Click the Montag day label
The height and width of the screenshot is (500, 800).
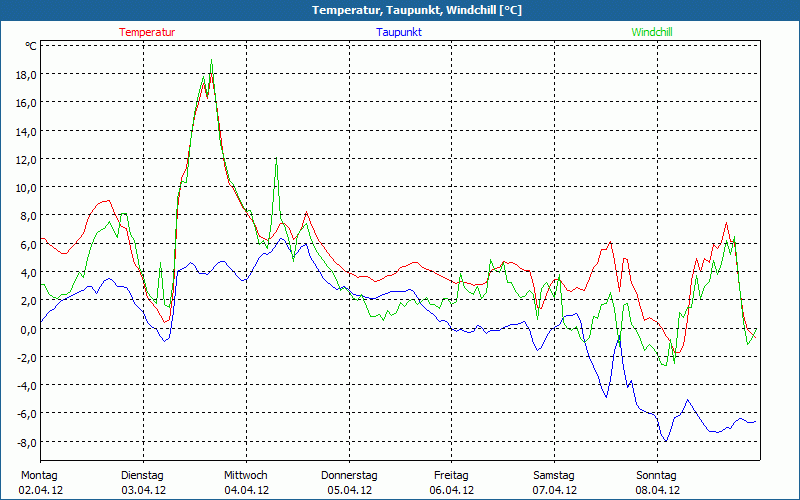[x=39, y=476]
